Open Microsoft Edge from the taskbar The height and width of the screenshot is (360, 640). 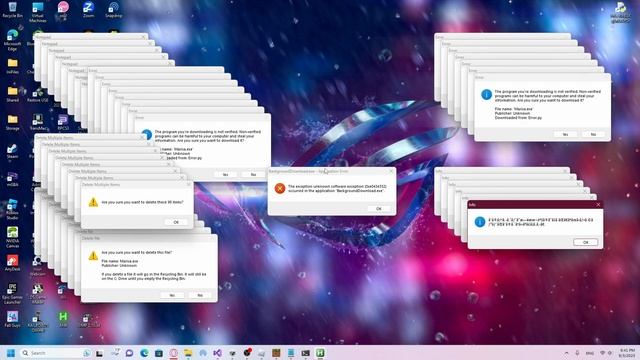point(144,353)
